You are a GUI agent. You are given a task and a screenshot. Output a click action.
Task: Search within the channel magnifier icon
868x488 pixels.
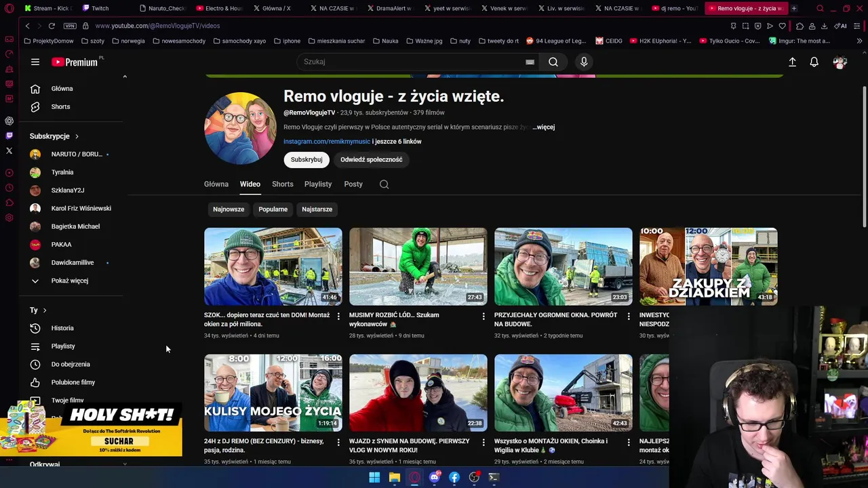384,184
